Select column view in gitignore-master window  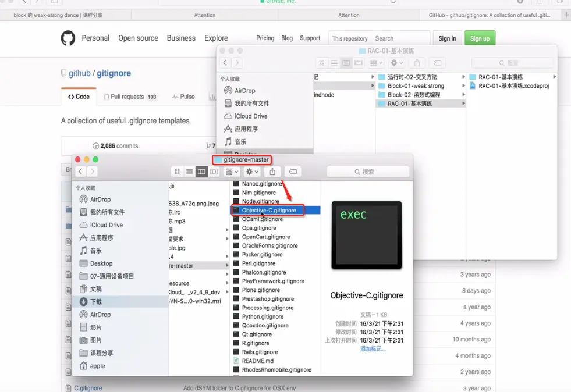201,172
